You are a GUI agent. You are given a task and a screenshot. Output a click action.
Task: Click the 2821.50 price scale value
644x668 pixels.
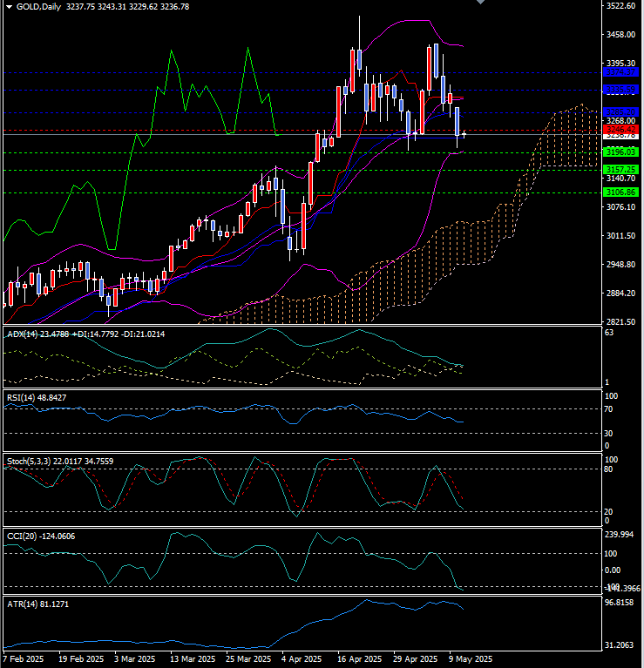click(x=620, y=322)
